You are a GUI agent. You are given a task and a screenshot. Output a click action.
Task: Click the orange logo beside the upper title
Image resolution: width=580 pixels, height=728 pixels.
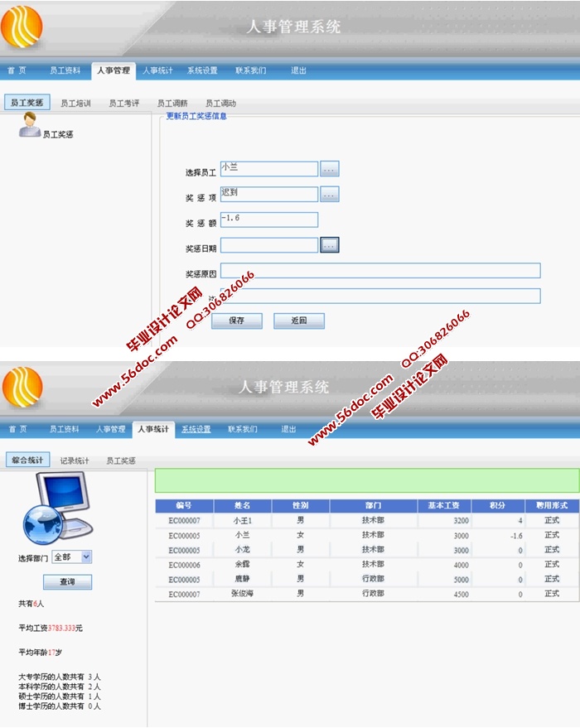[x=22, y=27]
